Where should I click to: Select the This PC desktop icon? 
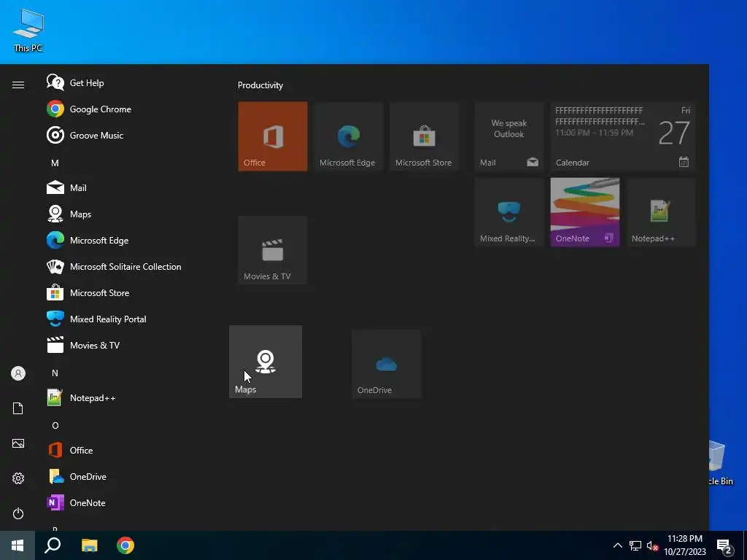click(x=28, y=31)
